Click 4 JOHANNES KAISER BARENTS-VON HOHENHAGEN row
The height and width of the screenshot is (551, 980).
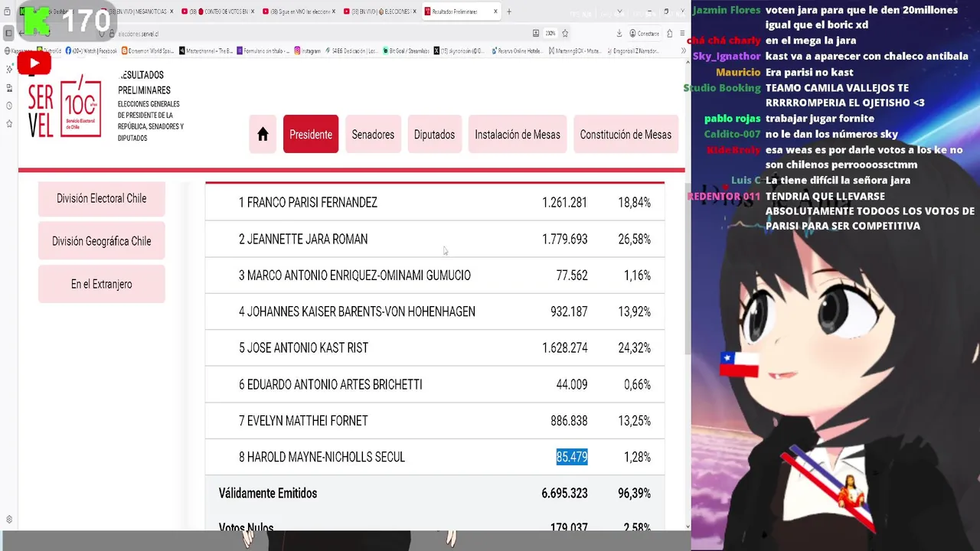click(x=435, y=311)
